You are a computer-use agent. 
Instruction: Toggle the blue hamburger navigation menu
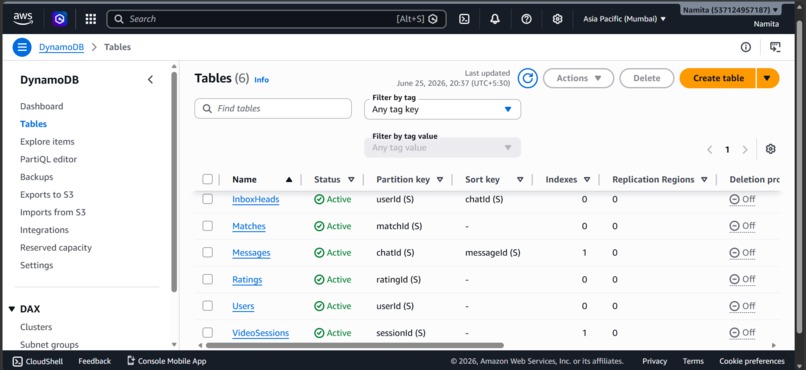[x=22, y=47]
